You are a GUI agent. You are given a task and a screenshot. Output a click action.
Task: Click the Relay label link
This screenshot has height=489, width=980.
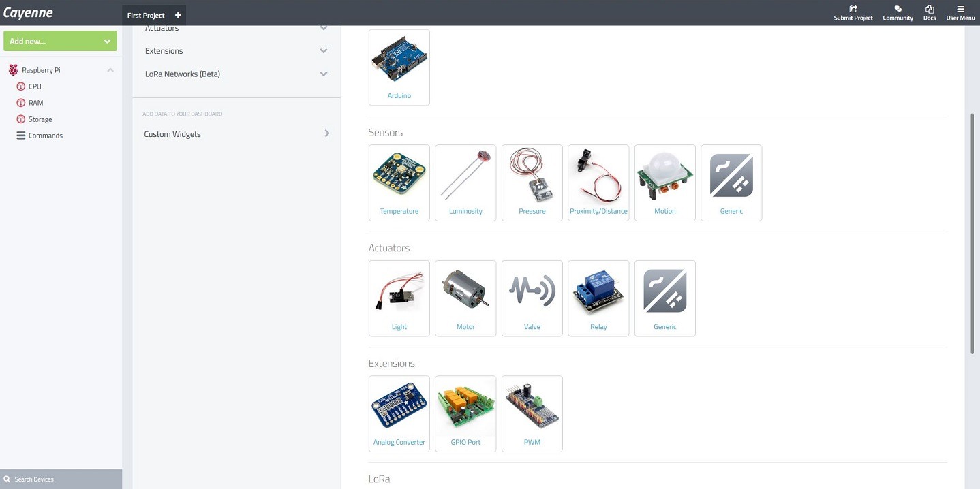pos(598,327)
